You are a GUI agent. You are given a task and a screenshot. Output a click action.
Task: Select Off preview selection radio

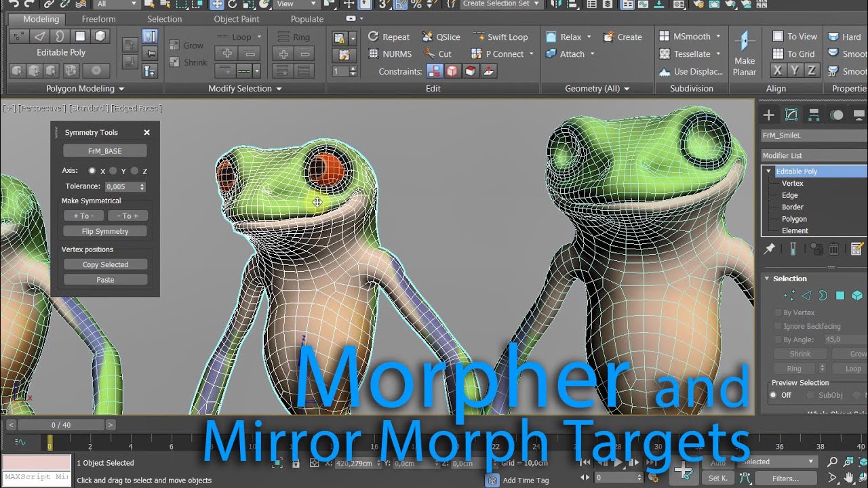tap(773, 395)
